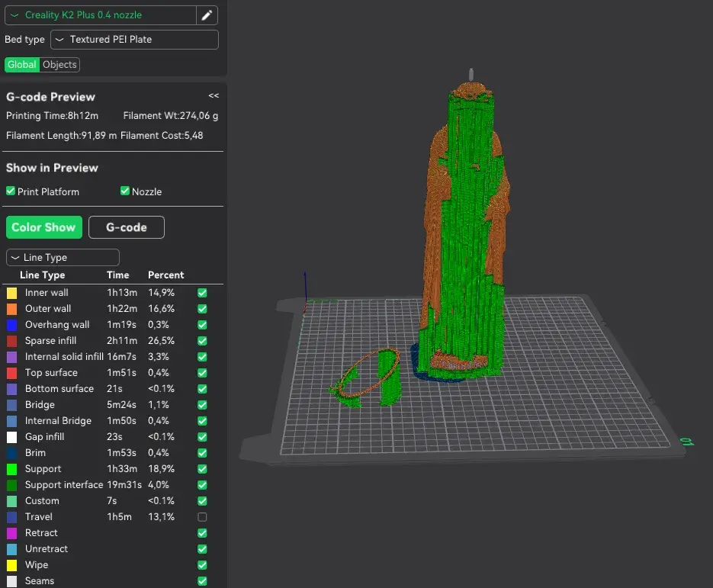Image resolution: width=713 pixels, height=588 pixels.
Task: Select the Global tab
Action: click(22, 65)
